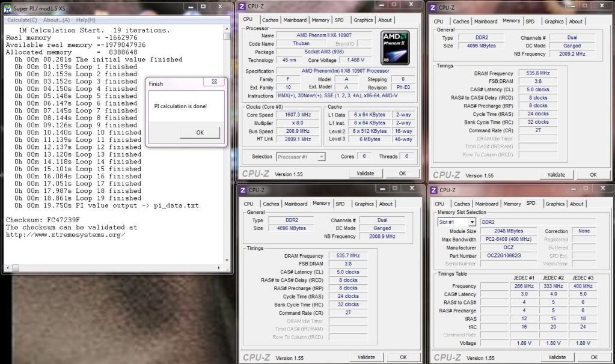
Task: Click the Bus Speed value 200.9 MHz
Action: [x=298, y=132]
